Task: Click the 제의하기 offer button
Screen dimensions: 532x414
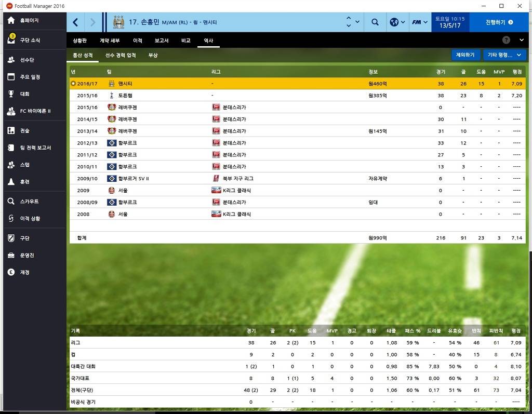Action: pos(465,55)
